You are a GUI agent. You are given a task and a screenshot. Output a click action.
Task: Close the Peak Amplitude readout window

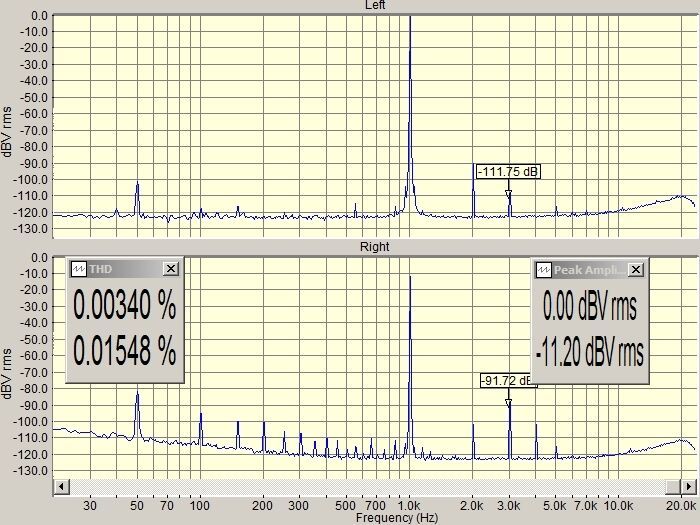636,270
